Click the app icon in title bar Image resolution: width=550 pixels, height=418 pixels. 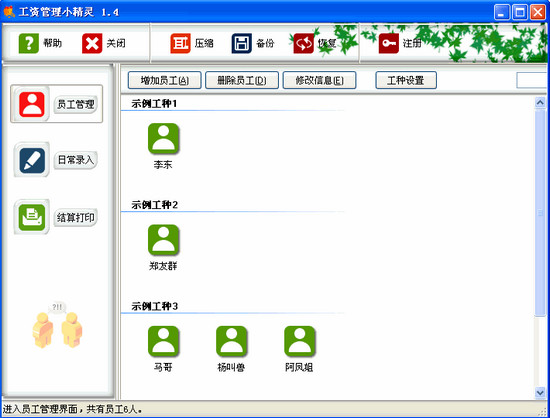pyautogui.click(x=9, y=12)
